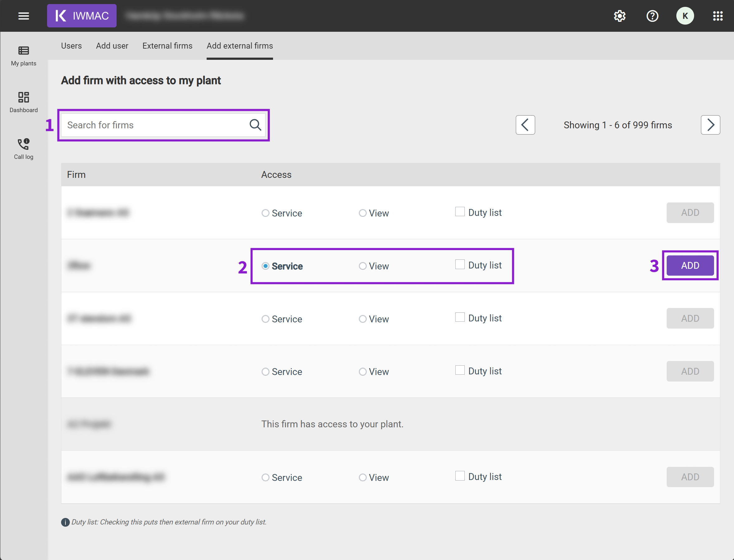The height and width of the screenshot is (560, 734).
Task: Check Duty list in fourth firm row
Action: (x=460, y=370)
